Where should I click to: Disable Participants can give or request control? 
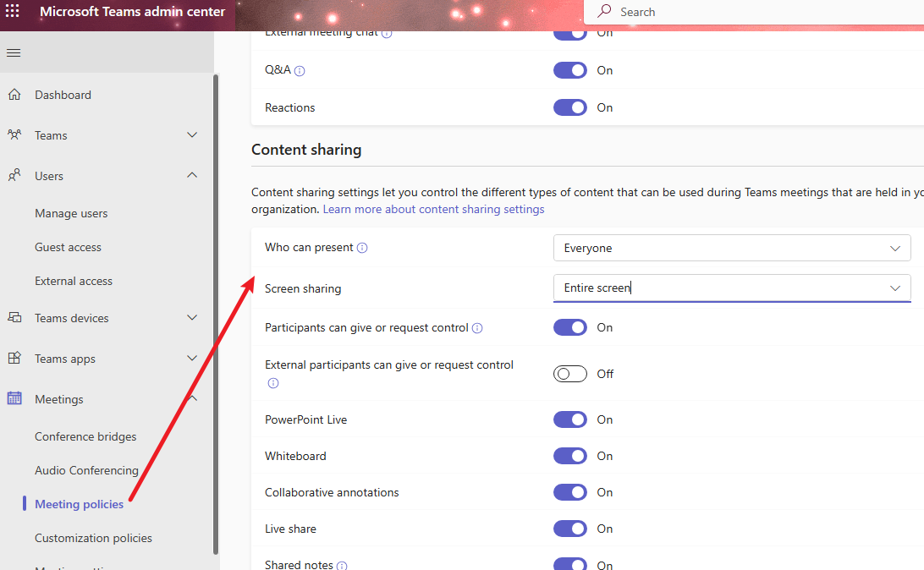569,327
